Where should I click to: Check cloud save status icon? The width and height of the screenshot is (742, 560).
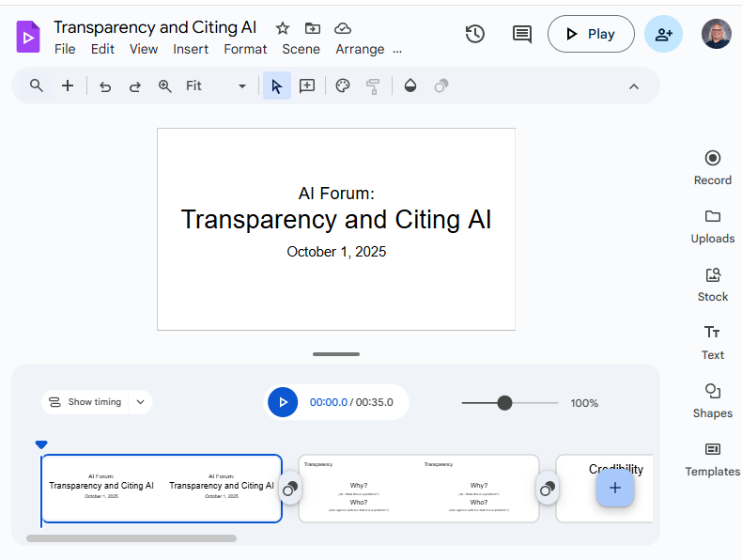click(x=343, y=28)
